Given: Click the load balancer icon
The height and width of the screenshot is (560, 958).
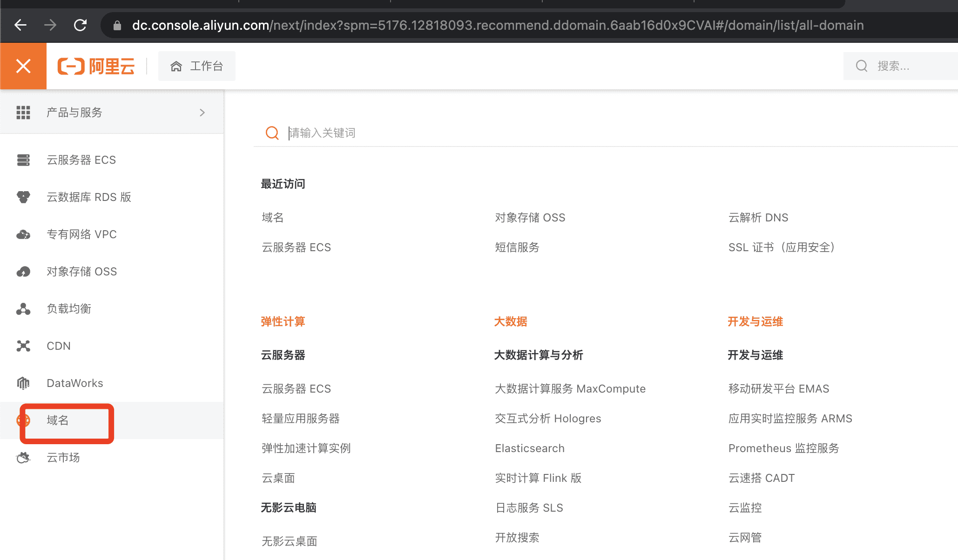Looking at the screenshot, I should pos(23,309).
